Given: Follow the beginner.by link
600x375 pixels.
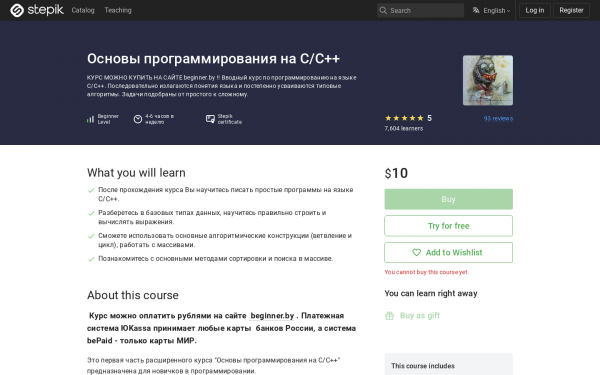Looking at the screenshot, I should pyautogui.click(x=272, y=316).
